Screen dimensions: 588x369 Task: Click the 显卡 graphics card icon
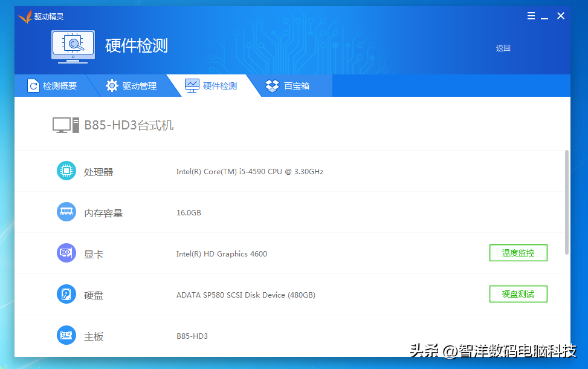(66, 253)
